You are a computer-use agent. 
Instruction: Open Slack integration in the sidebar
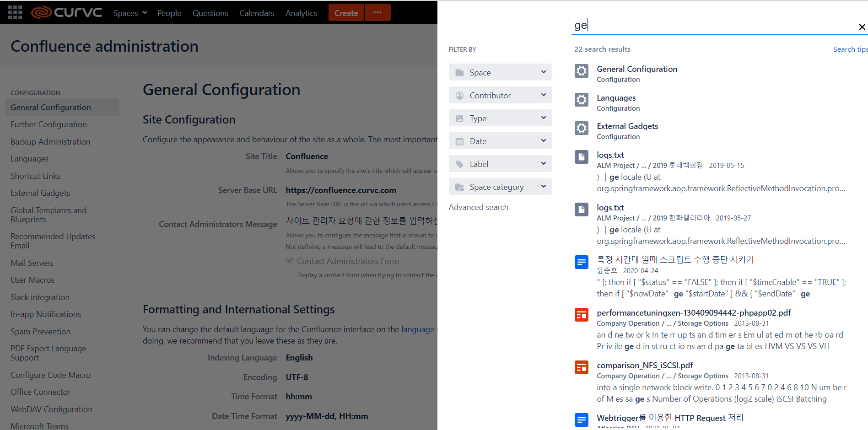40,297
